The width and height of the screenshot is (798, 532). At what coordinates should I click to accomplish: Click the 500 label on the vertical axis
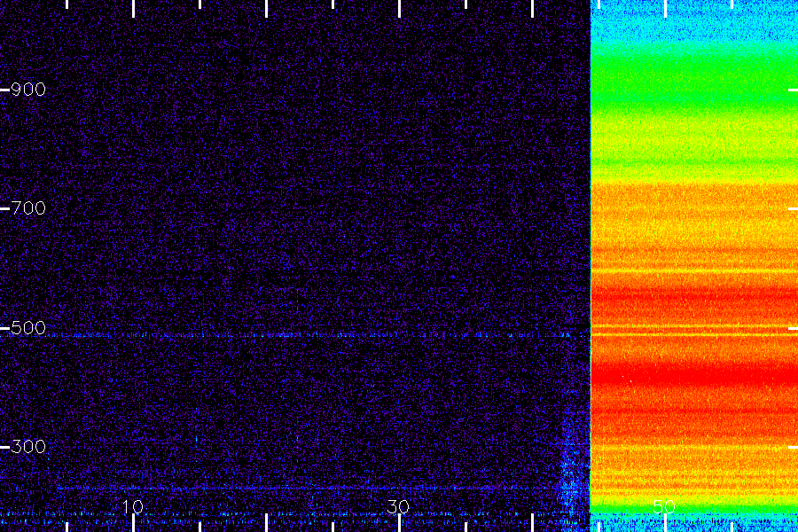28,328
